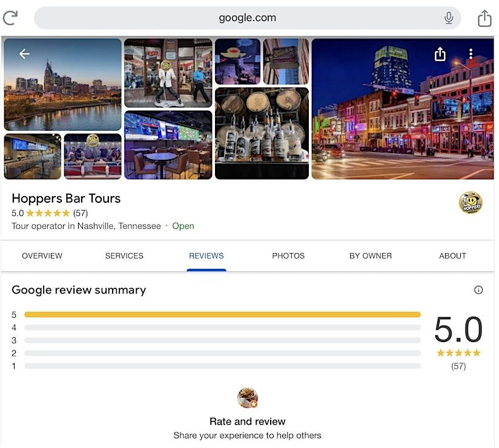The image size is (499, 448).
Task: Open the About tab
Action: pyautogui.click(x=452, y=256)
